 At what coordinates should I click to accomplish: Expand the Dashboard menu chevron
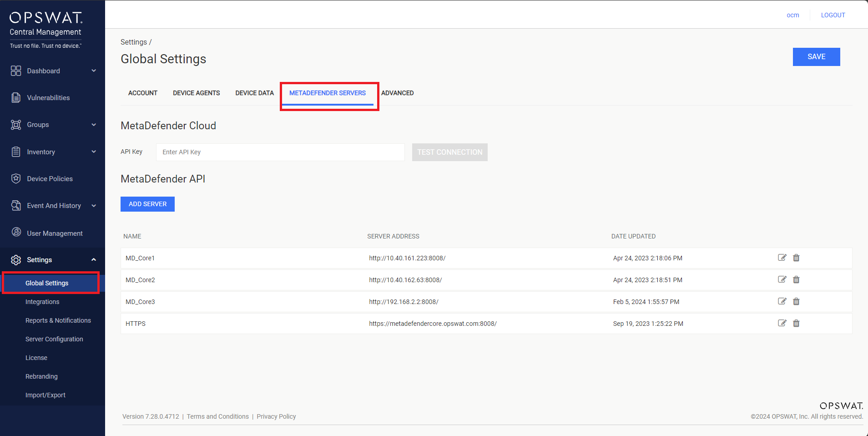coord(94,71)
